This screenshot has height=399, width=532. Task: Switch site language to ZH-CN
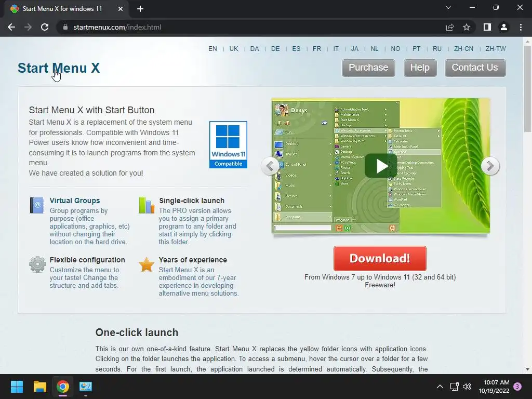tap(464, 48)
